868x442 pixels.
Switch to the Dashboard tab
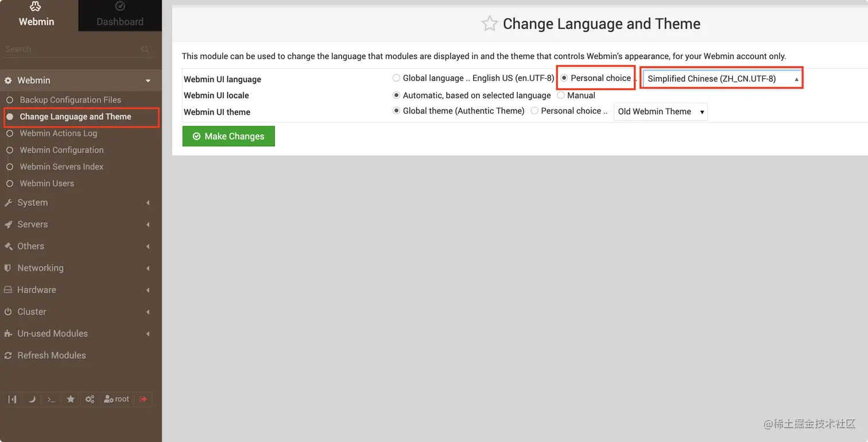(120, 15)
